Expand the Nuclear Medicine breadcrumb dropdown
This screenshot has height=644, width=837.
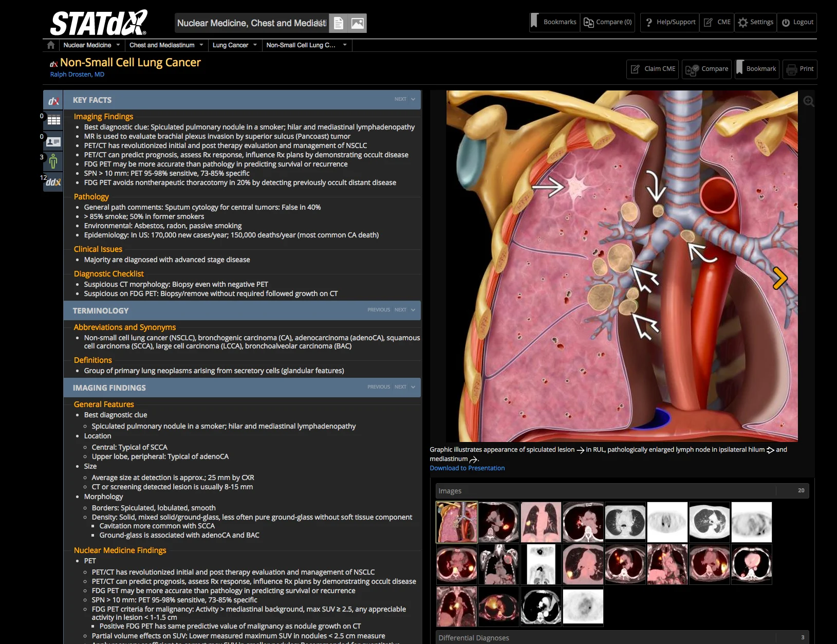(118, 45)
